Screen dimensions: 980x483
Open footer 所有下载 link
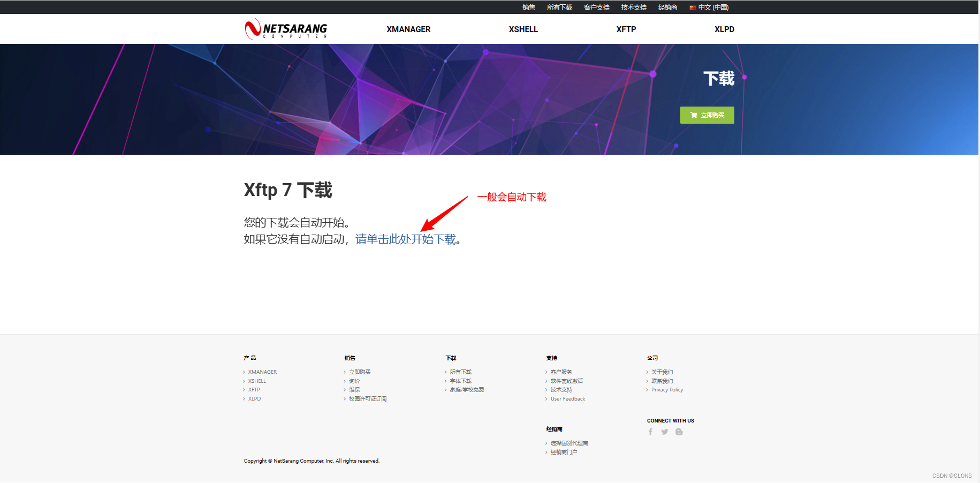tap(460, 372)
